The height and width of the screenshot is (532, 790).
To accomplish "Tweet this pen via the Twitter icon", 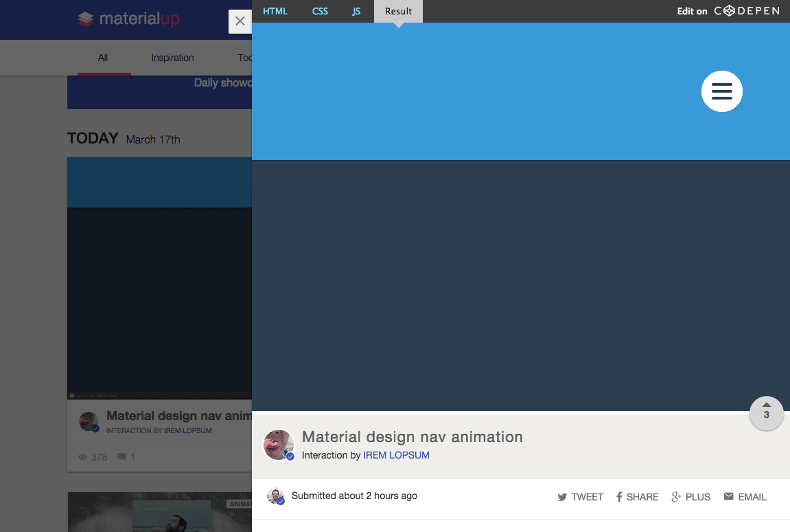I will tap(561, 496).
